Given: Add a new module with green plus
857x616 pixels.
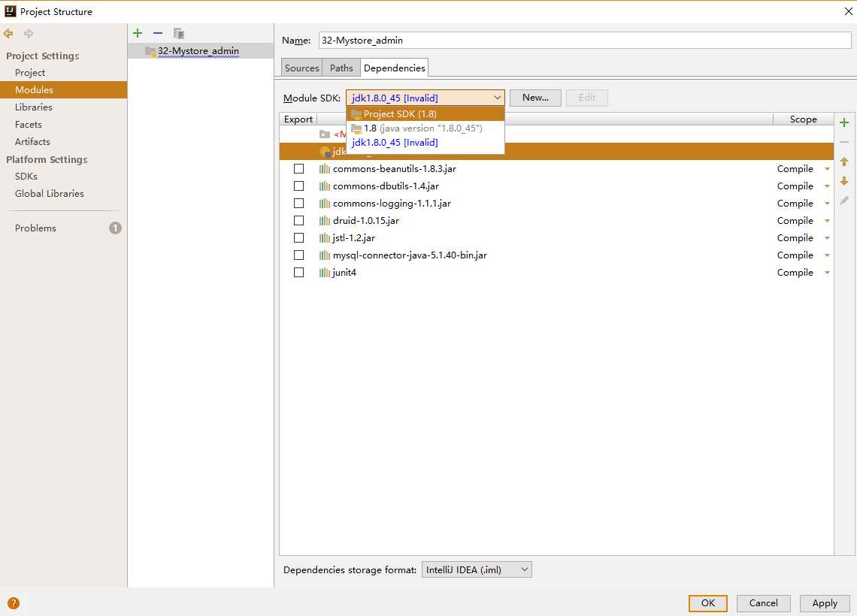Looking at the screenshot, I should point(138,33).
